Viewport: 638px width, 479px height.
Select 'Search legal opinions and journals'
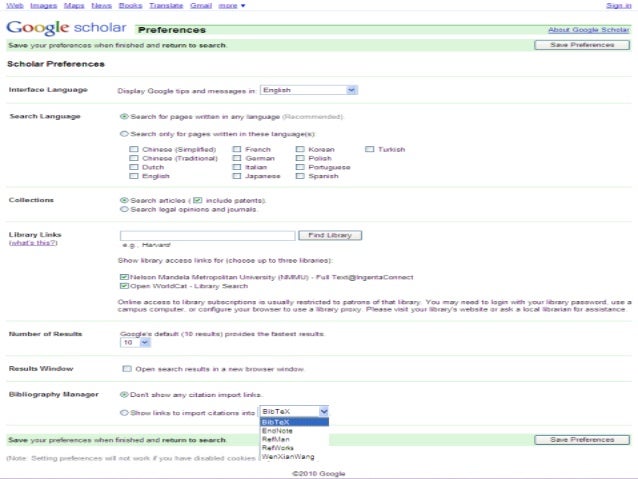click(x=124, y=209)
